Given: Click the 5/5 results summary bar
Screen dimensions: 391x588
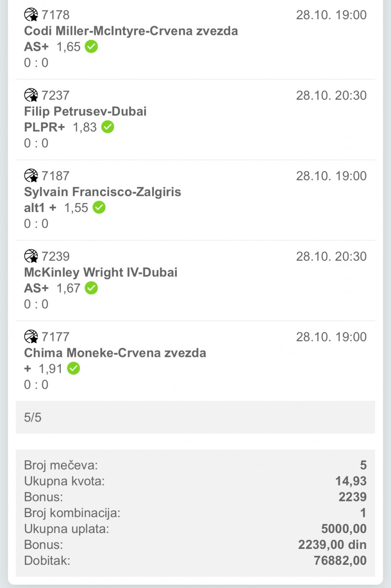Looking at the screenshot, I should coord(195,417).
